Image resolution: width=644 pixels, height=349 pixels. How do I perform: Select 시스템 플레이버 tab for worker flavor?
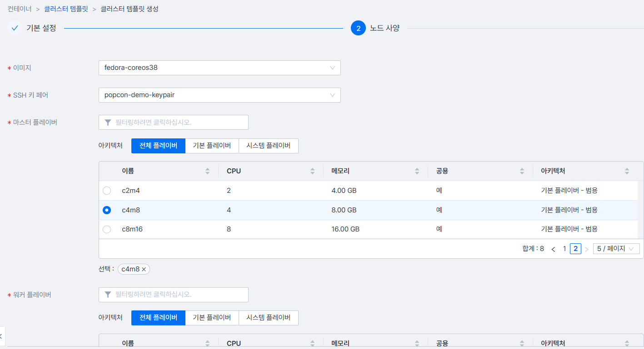(268, 318)
